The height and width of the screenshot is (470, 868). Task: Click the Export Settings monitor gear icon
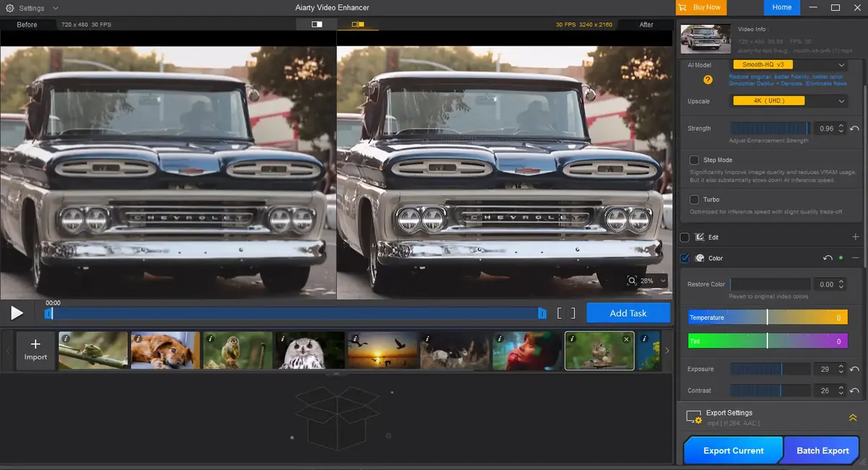(x=694, y=417)
